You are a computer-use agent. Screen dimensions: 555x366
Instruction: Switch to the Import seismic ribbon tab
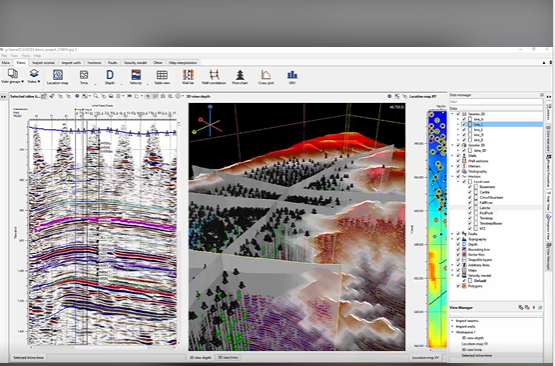click(x=43, y=63)
